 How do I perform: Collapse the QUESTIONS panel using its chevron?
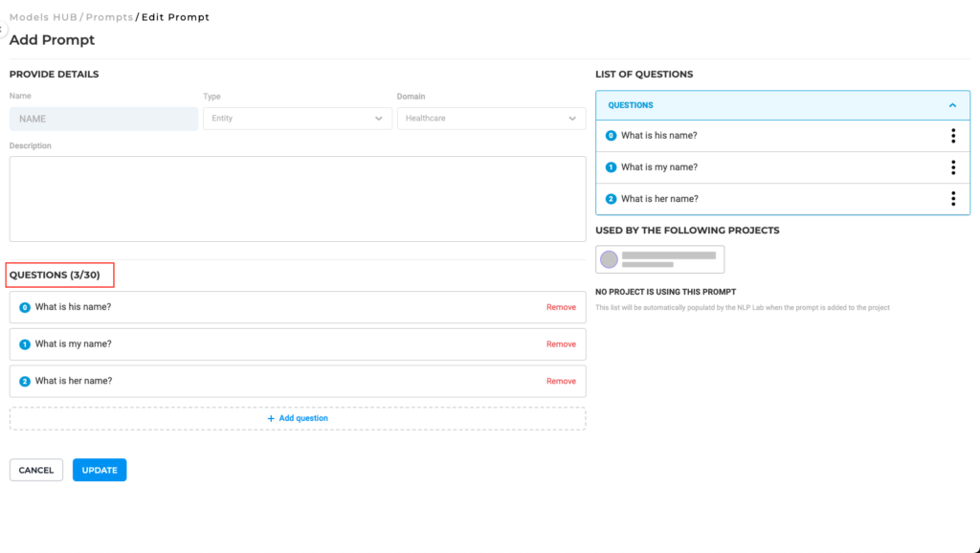[x=952, y=105]
